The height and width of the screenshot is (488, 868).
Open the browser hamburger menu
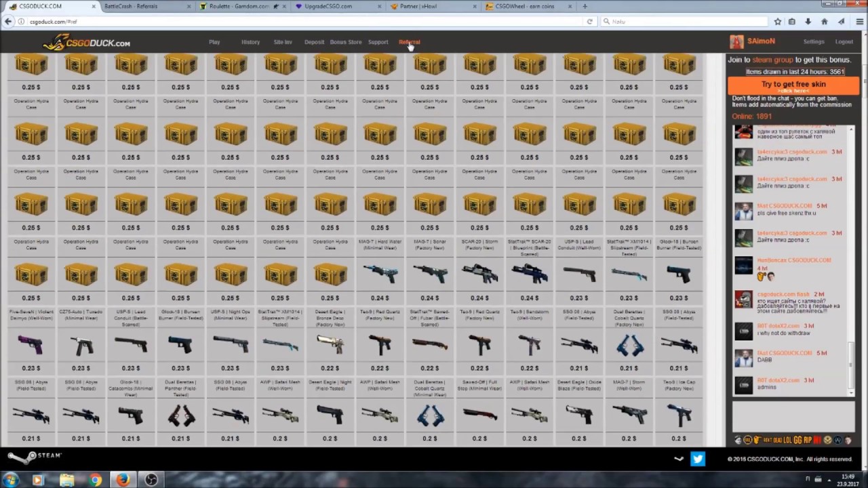tap(859, 22)
